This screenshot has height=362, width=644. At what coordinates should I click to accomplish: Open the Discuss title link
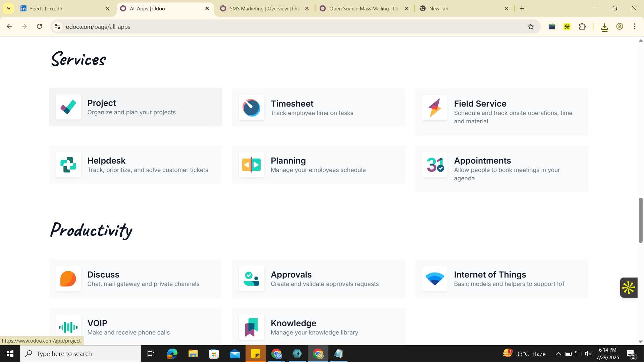(x=103, y=275)
